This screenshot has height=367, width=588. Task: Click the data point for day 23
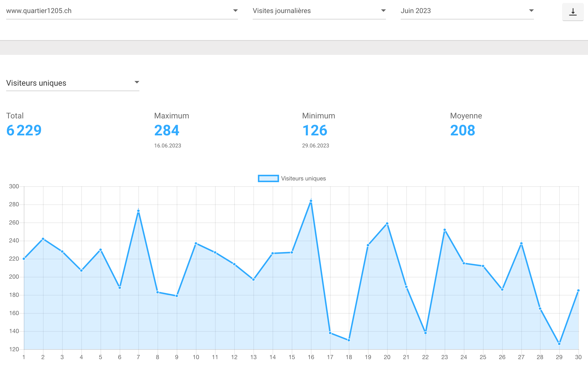[445, 230]
